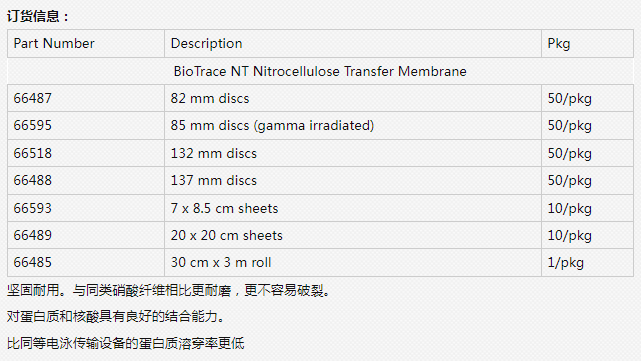The height and width of the screenshot is (361, 641).
Task: Click the 20 x 20 cm sheets description
Action: click(226, 235)
